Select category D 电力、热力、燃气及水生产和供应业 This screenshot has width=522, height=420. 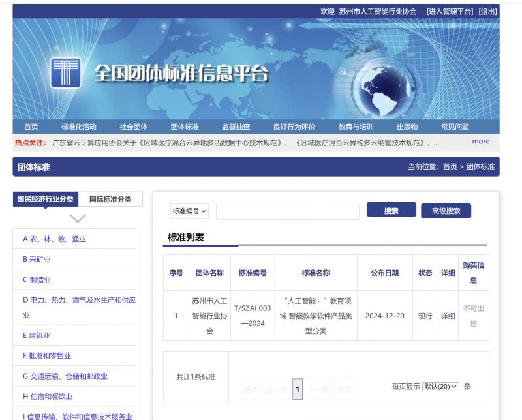pos(79,307)
